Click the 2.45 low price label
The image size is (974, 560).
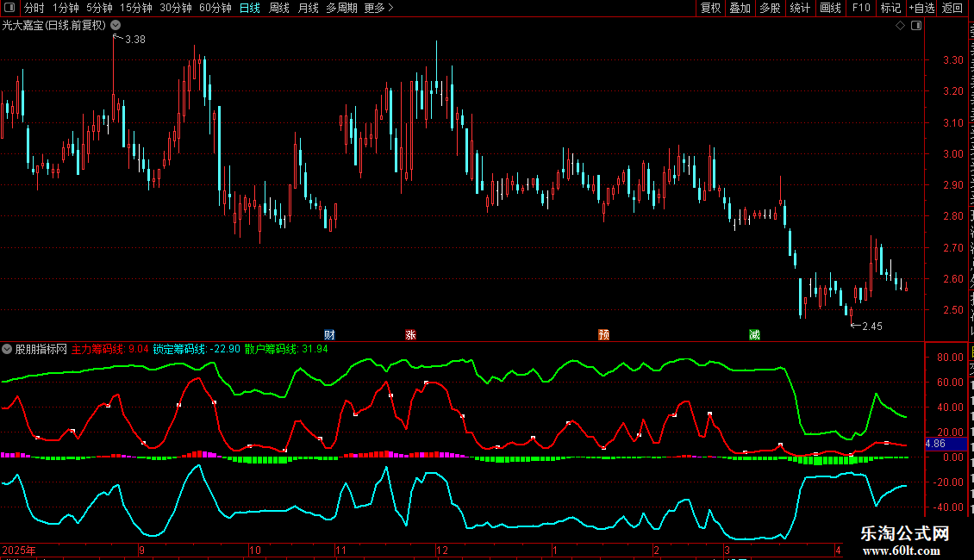pyautogui.click(x=872, y=327)
